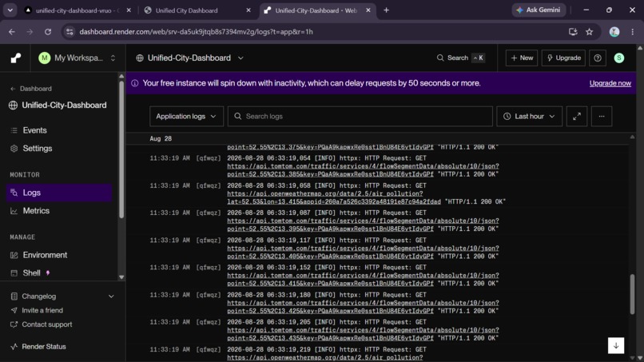This screenshot has height=362, width=644.
Task: Open Chrome three-dot menu
Action: pos(633,32)
